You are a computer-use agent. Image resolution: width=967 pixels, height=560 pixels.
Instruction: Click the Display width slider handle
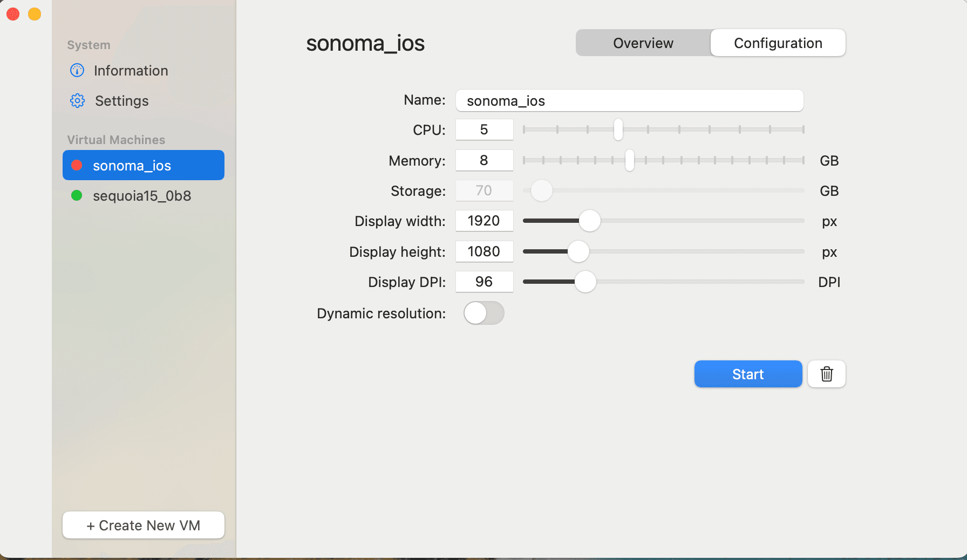590,221
